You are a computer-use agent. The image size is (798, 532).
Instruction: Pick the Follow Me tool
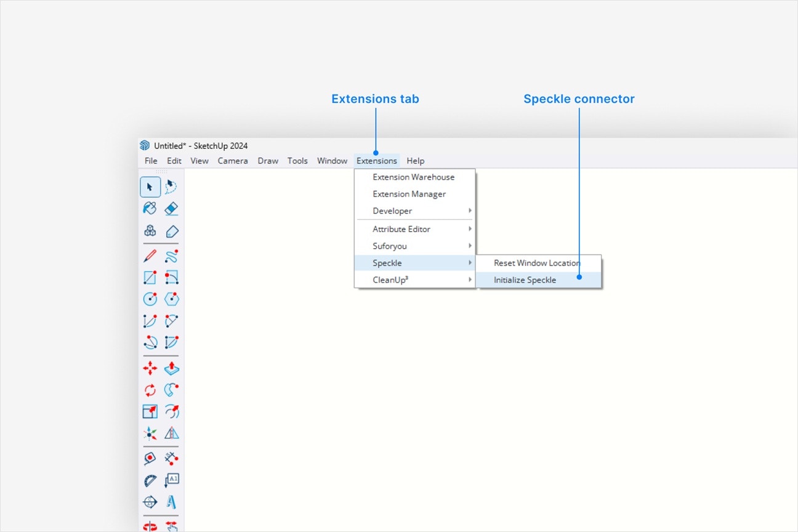(172, 390)
